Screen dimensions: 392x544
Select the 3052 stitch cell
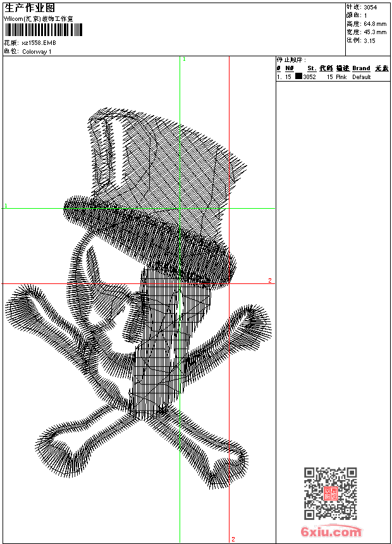coord(309,77)
